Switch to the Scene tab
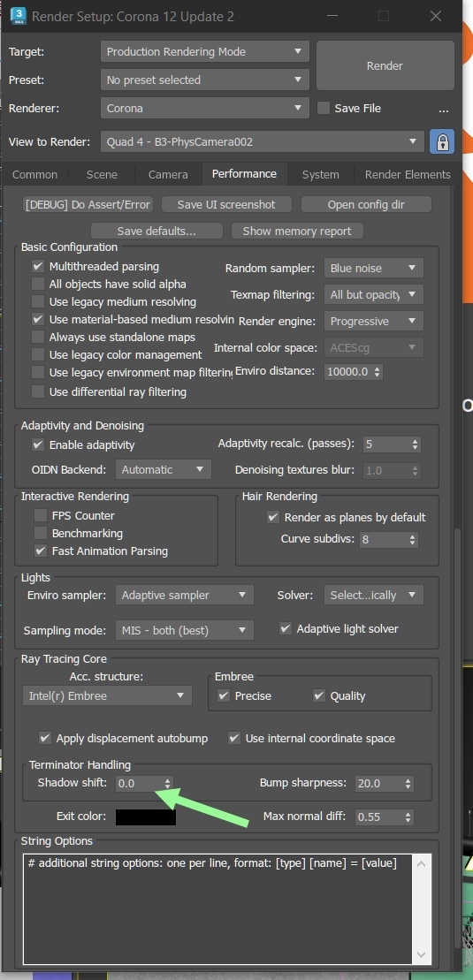The width and height of the screenshot is (473, 980). tap(102, 174)
